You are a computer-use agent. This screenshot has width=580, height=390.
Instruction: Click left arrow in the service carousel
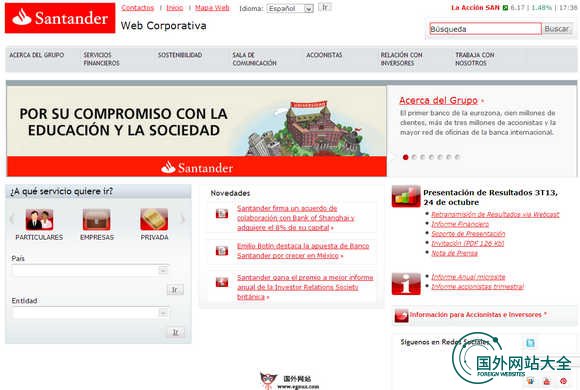pos(12,219)
